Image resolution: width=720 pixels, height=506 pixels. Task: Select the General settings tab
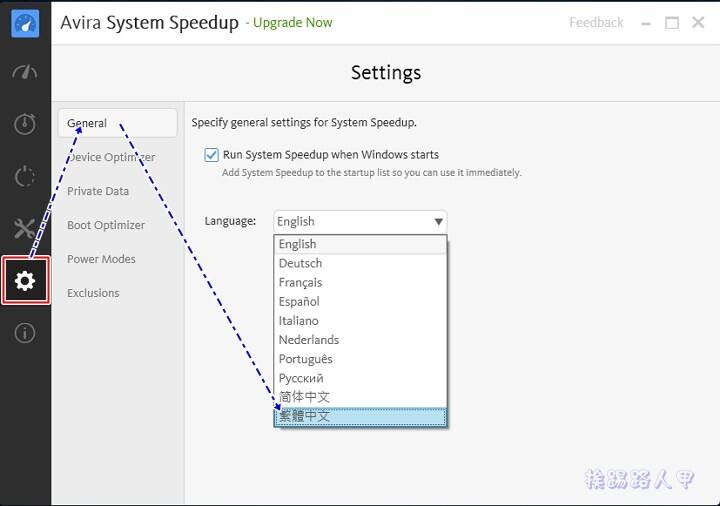click(118, 123)
